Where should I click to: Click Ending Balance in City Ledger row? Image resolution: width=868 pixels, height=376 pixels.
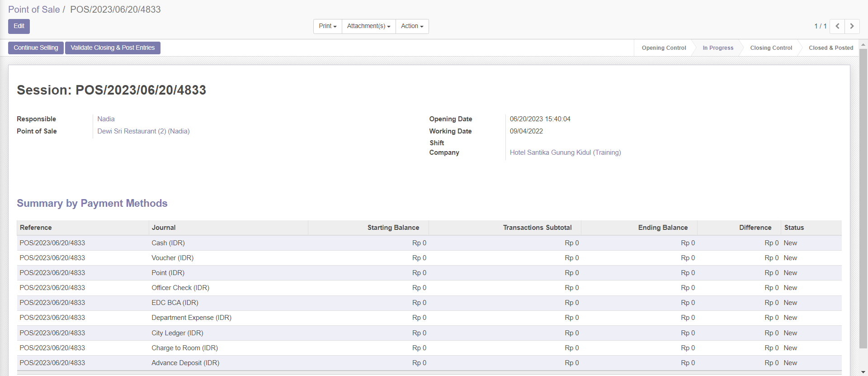[x=688, y=333]
